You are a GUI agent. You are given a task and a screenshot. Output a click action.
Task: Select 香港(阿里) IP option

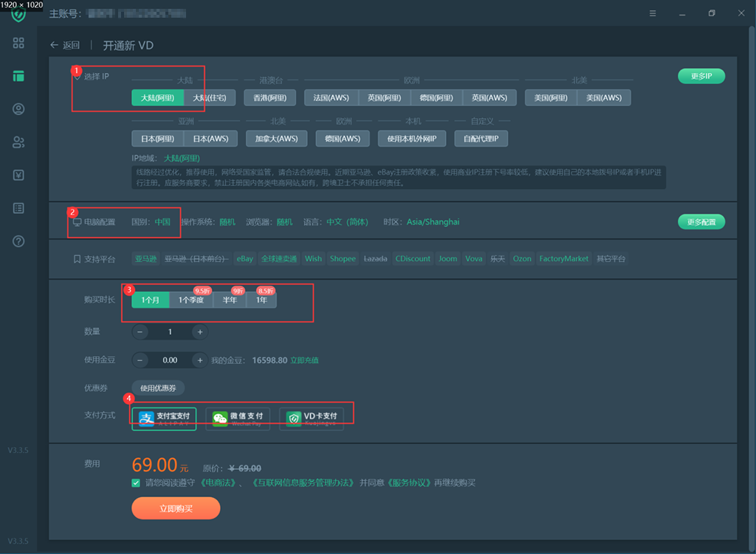(x=270, y=98)
